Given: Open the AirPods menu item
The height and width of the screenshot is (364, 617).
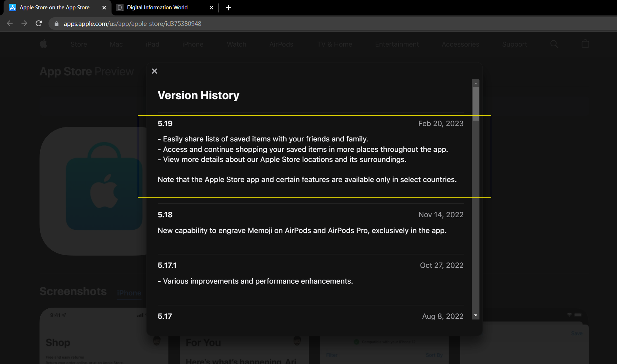Looking at the screenshot, I should coord(281,44).
